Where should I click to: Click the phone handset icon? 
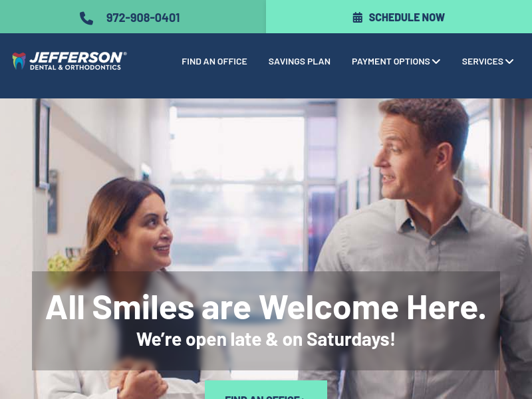86,18
